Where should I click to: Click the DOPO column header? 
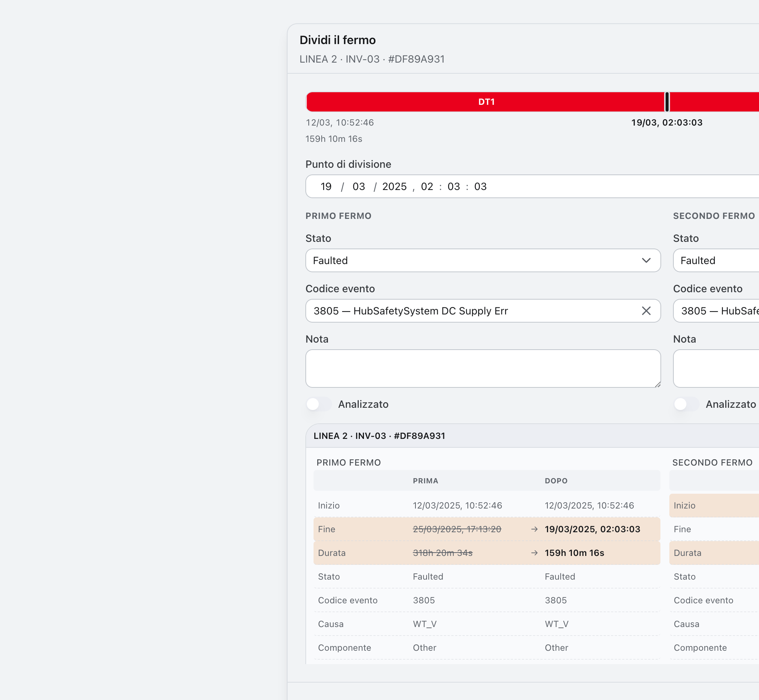(556, 481)
